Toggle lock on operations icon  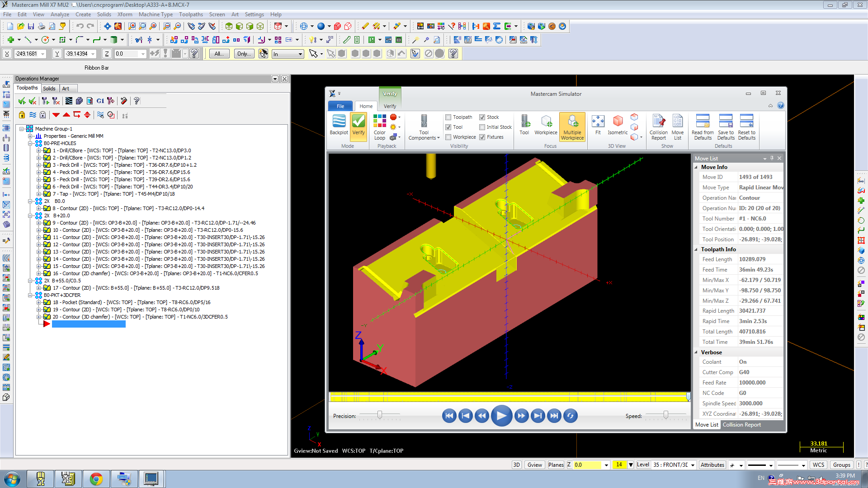point(22,115)
